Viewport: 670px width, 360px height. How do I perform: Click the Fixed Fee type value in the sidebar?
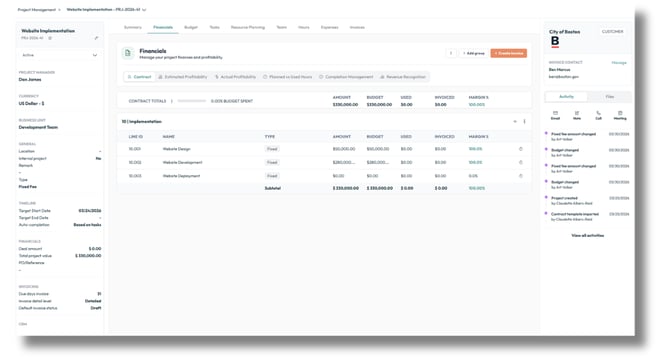click(x=27, y=187)
